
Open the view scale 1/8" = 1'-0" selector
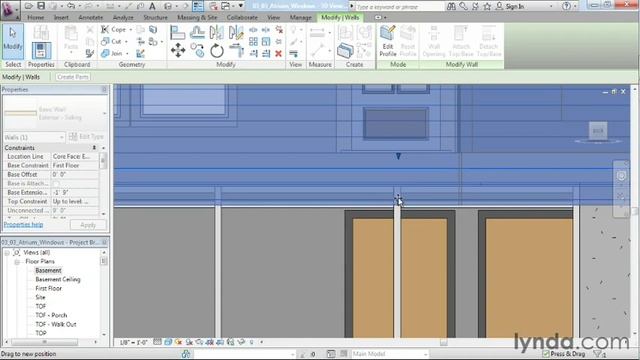(134, 342)
